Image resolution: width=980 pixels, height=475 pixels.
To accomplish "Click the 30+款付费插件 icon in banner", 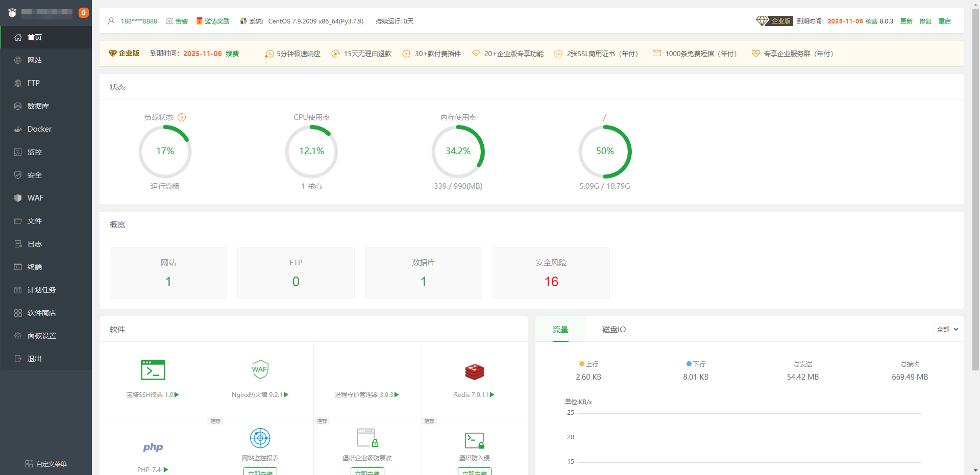I will pyautogui.click(x=406, y=54).
